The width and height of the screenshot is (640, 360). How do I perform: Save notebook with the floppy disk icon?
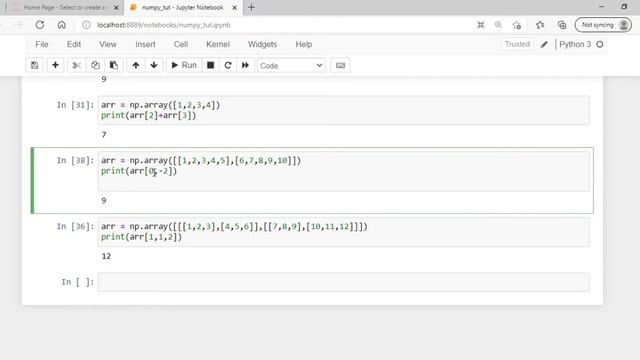coord(35,65)
